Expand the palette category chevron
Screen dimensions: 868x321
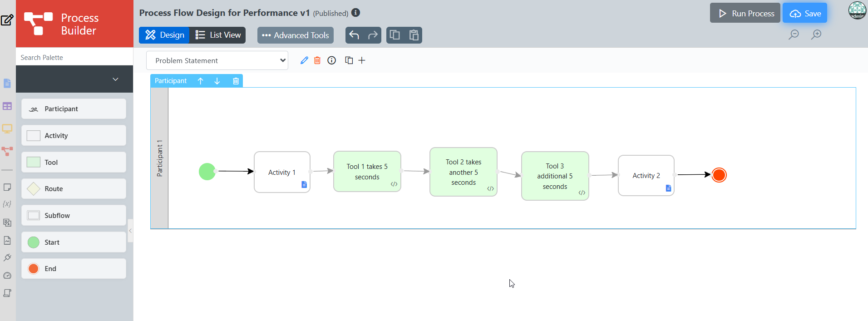pyautogui.click(x=115, y=79)
